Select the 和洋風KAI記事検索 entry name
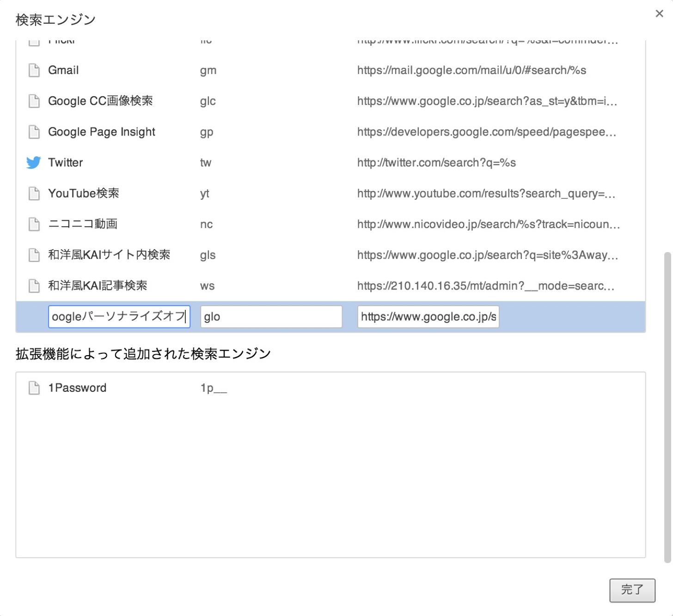 (98, 286)
